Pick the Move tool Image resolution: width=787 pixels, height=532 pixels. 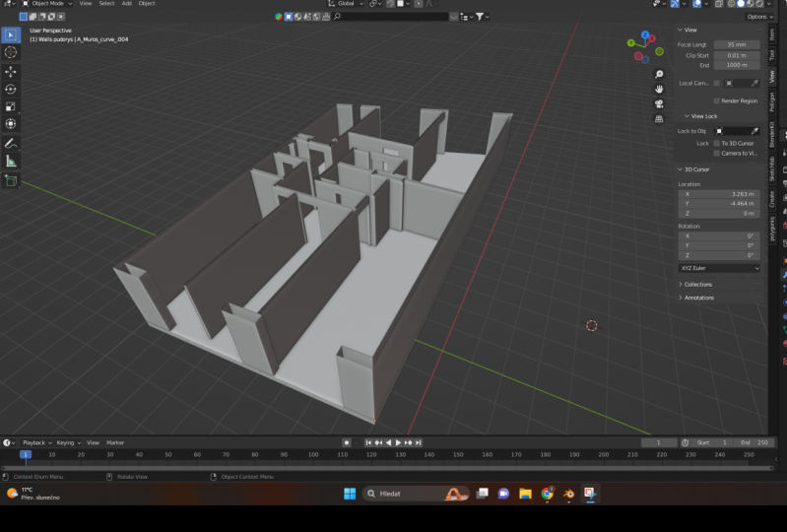point(11,72)
